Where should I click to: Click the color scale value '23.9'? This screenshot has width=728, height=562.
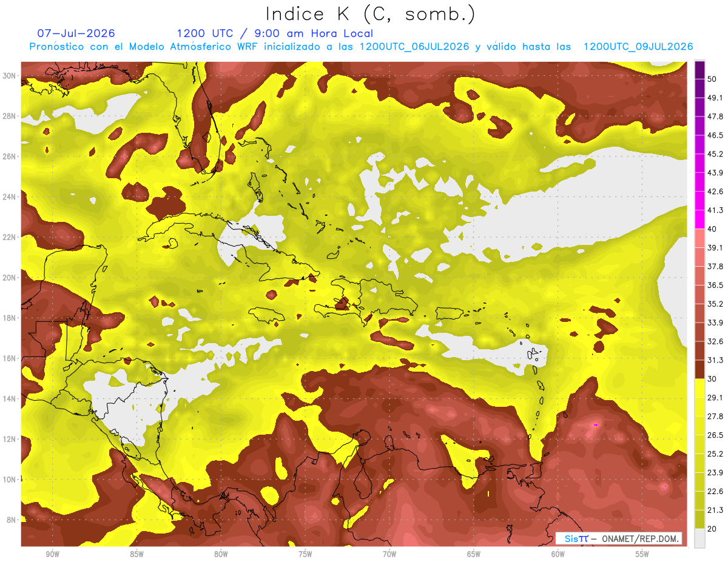coord(715,473)
